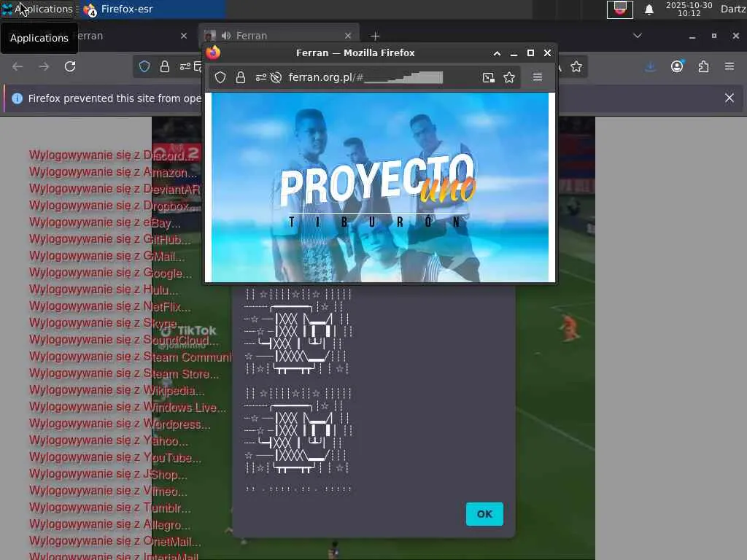The width and height of the screenshot is (747, 560).
Task: Reload the page in the main window
Action: click(x=70, y=66)
